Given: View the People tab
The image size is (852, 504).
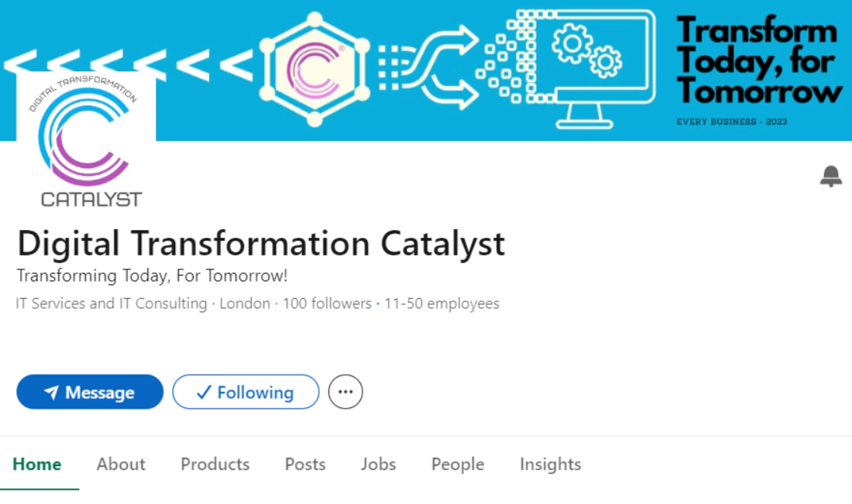Looking at the screenshot, I should pyautogui.click(x=458, y=465).
